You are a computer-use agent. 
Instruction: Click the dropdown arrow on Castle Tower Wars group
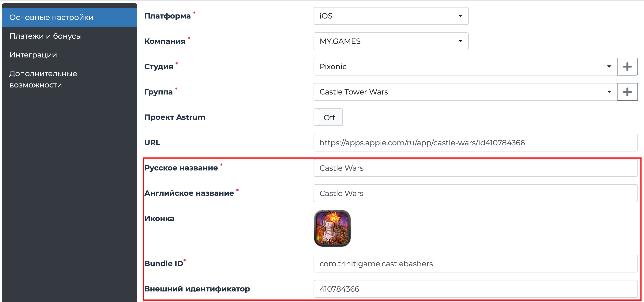609,92
